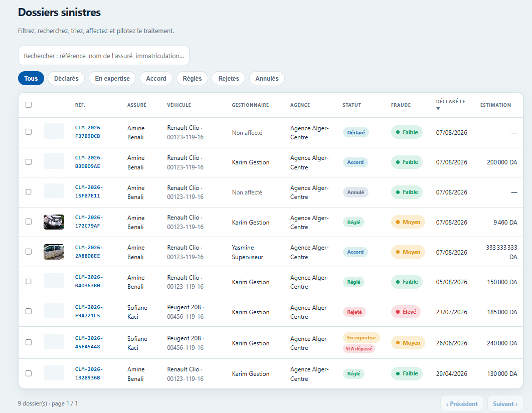
Task: Filter claims with the En expertise tab
Action: pos(112,78)
